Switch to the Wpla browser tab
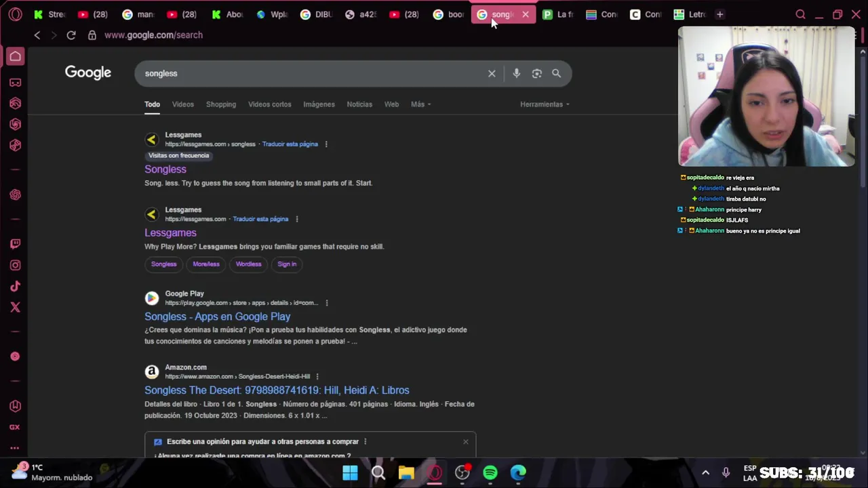The width and height of the screenshot is (868, 488). point(272,14)
